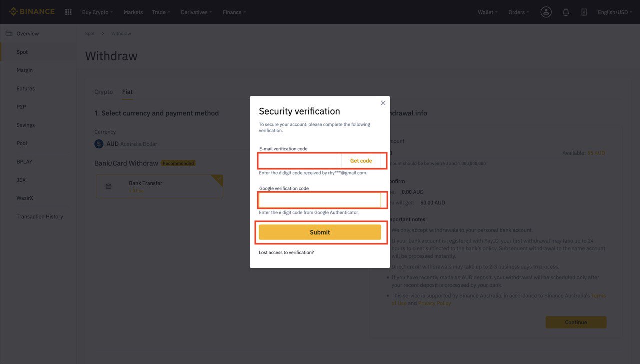
Task: Click the Binance logo
Action: point(32,12)
